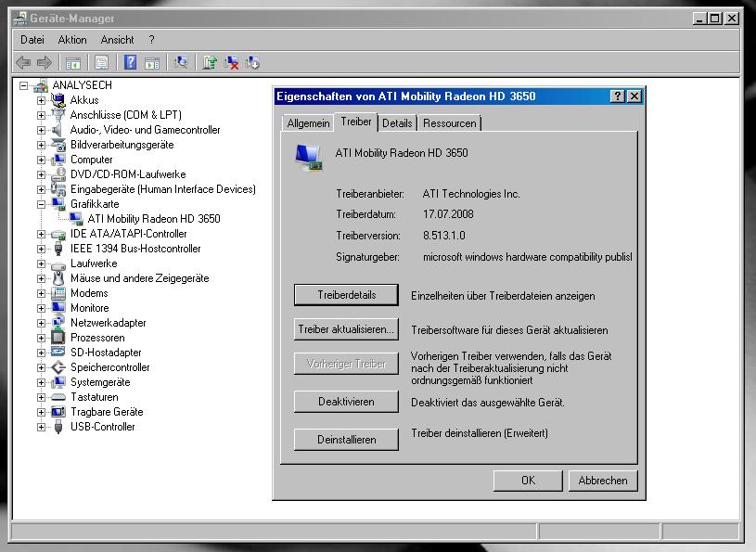The image size is (756, 552).
Task: Click the mouse icon for Mäuse und andere Zeigegeräte
Action: tap(58, 278)
